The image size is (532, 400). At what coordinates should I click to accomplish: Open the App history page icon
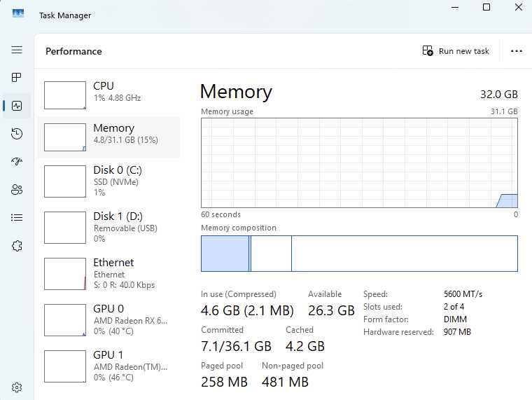(17, 133)
